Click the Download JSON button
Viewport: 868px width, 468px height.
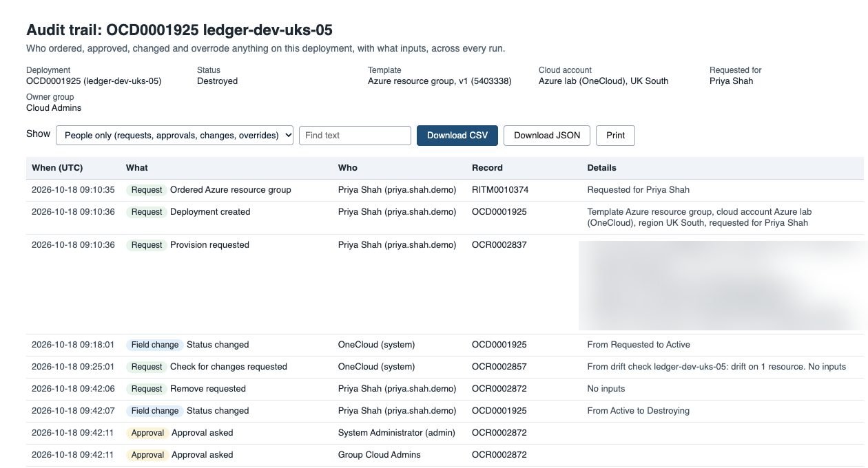point(547,136)
